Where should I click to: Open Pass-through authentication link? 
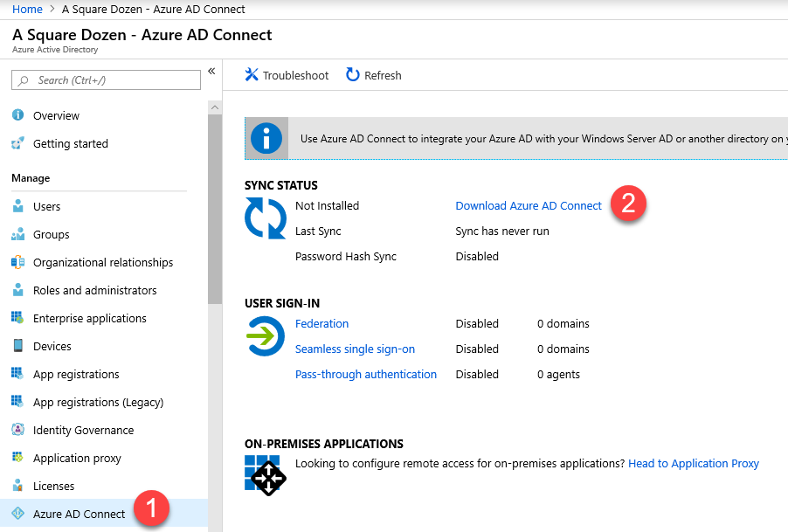365,375
